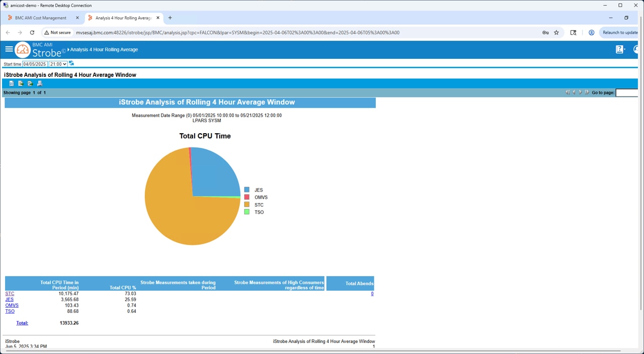Export the report using the second export icon
The height and width of the screenshot is (354, 644).
pyautogui.click(x=20, y=83)
